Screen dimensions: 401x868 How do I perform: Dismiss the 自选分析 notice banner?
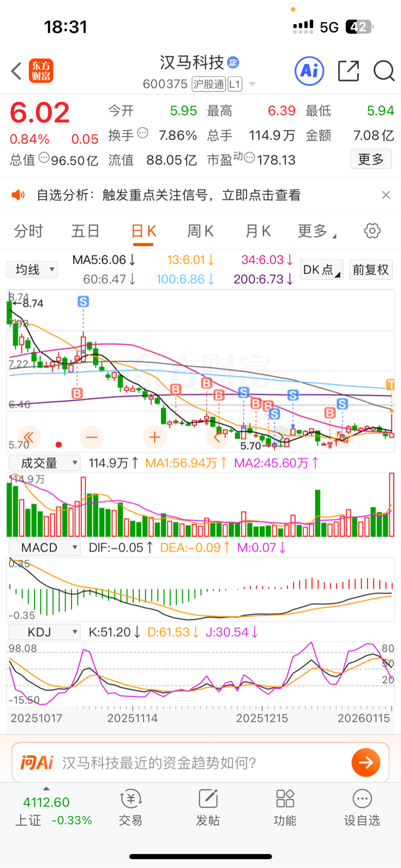[386, 195]
